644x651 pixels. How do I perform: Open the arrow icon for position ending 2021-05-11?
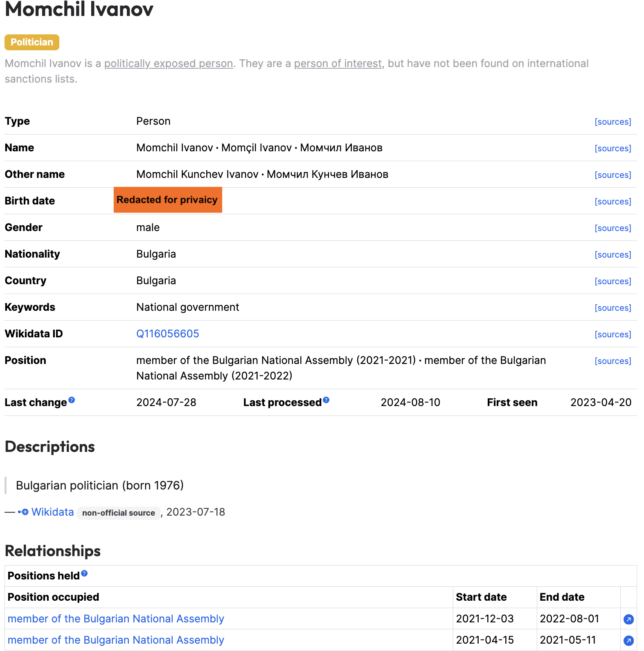coord(628,641)
